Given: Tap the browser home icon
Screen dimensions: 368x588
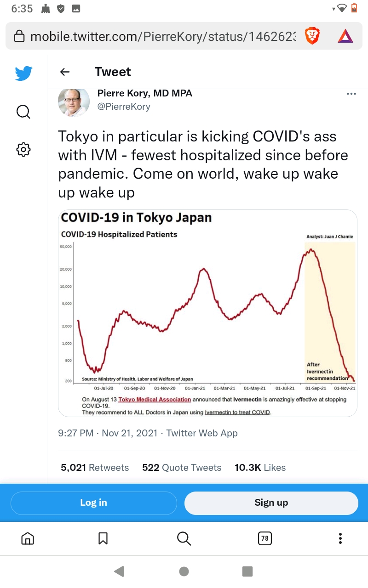Looking at the screenshot, I should pos(28,538).
